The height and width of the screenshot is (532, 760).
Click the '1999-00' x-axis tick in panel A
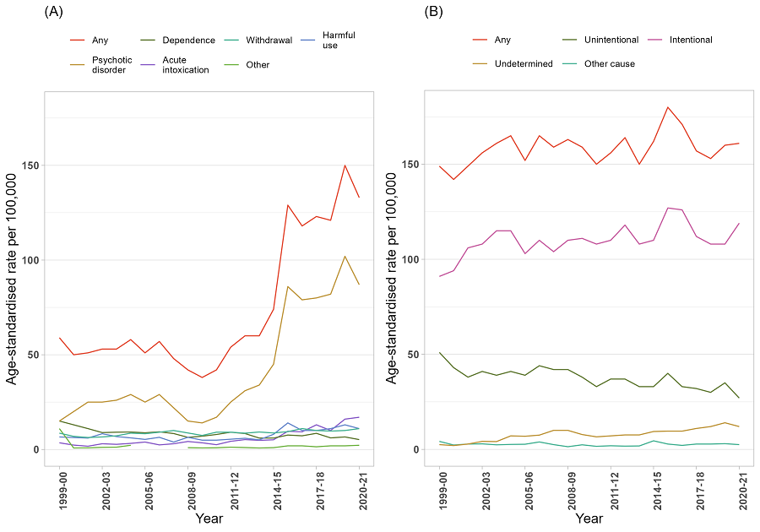pyautogui.click(x=63, y=490)
